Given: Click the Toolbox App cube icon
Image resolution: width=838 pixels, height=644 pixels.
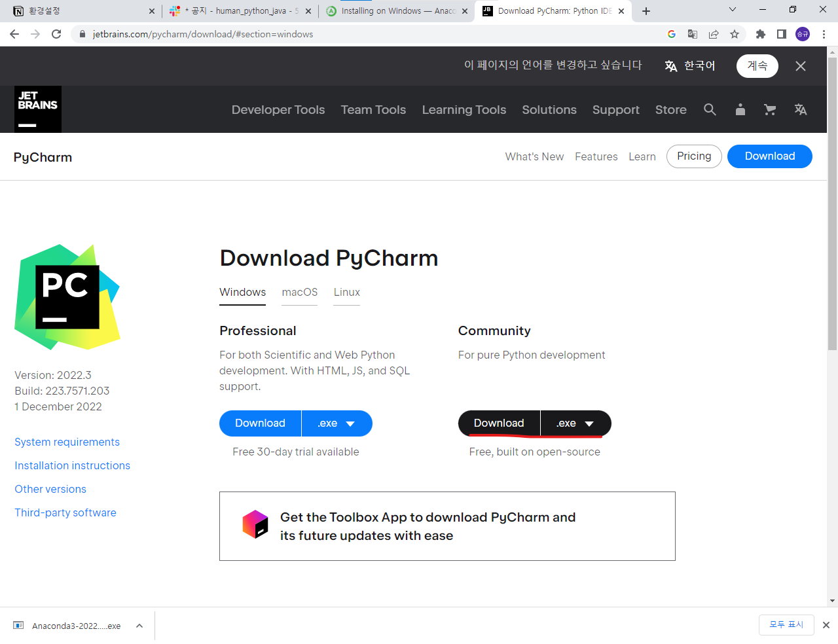Looking at the screenshot, I should pyautogui.click(x=255, y=524).
